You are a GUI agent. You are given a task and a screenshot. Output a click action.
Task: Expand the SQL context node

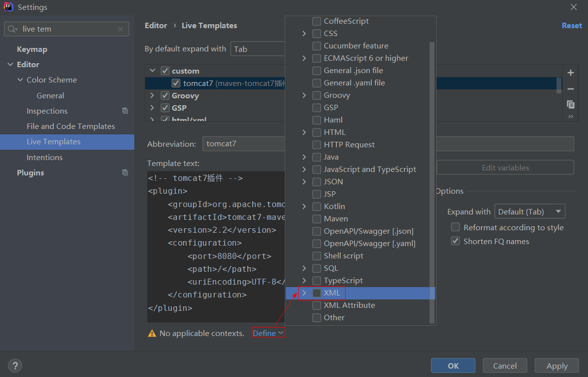click(x=304, y=268)
